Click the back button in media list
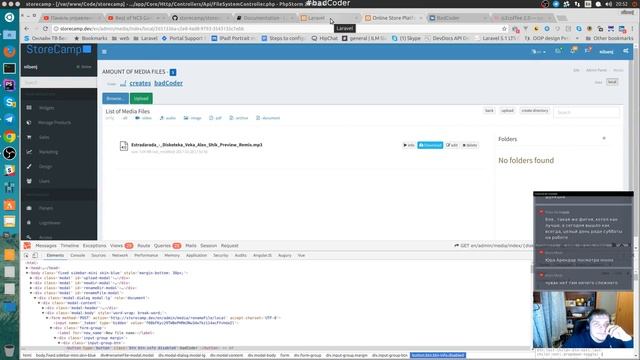The image size is (640, 360). [x=489, y=111]
